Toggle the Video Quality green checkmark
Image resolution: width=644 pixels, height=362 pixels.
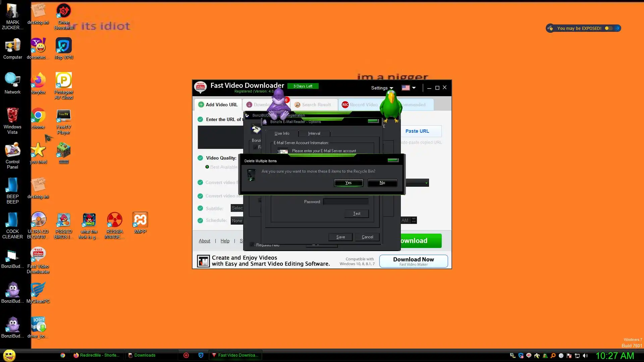point(200,158)
